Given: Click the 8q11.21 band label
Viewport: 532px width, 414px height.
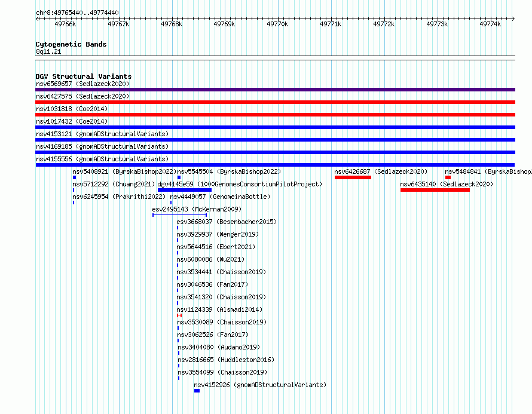Looking at the screenshot, I should (x=48, y=51).
